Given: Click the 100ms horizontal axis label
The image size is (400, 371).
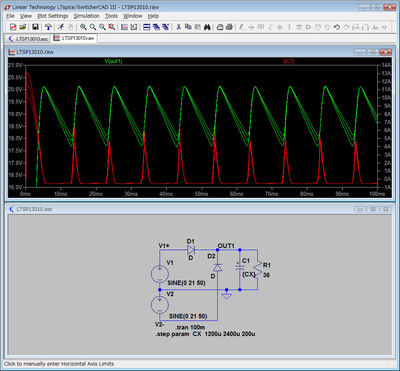Looking at the screenshot, I should pos(376,194).
